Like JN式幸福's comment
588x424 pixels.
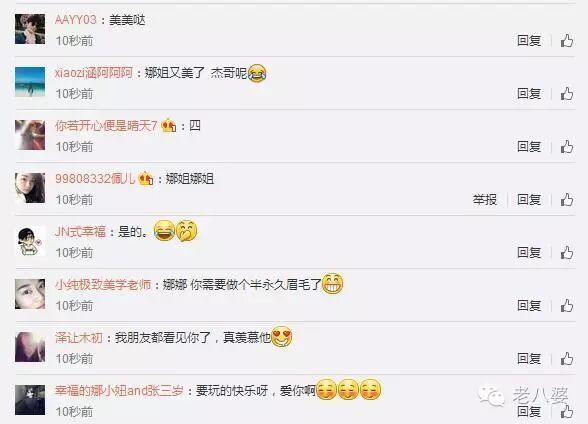click(567, 253)
